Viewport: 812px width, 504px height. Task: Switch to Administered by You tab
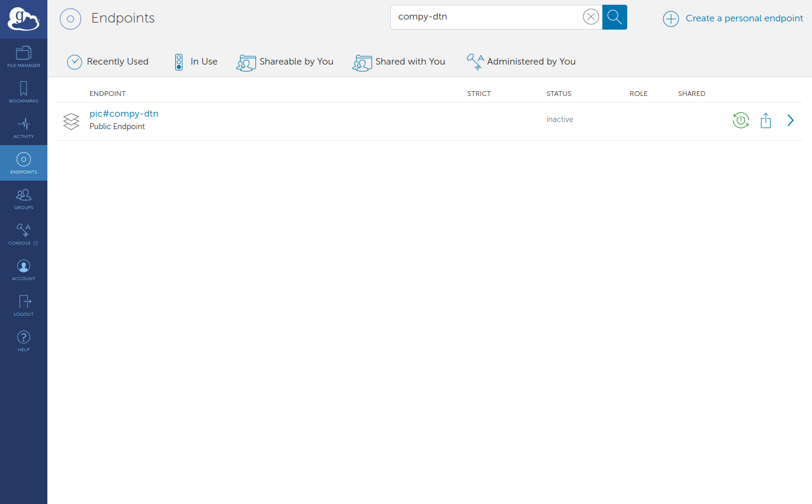click(521, 62)
